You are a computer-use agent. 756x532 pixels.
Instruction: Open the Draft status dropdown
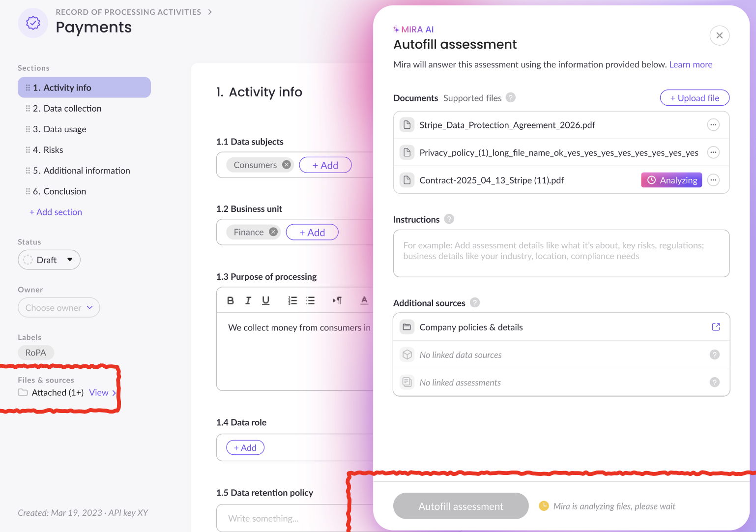(49, 260)
